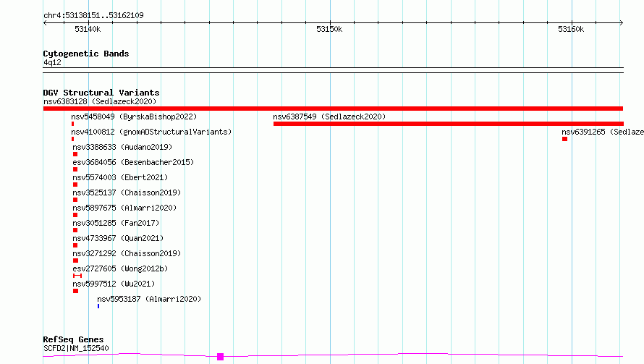Image resolution: width=644 pixels, height=364 pixels.
Task: Click the esv2727605 red interval glyph
Action: click(77, 276)
